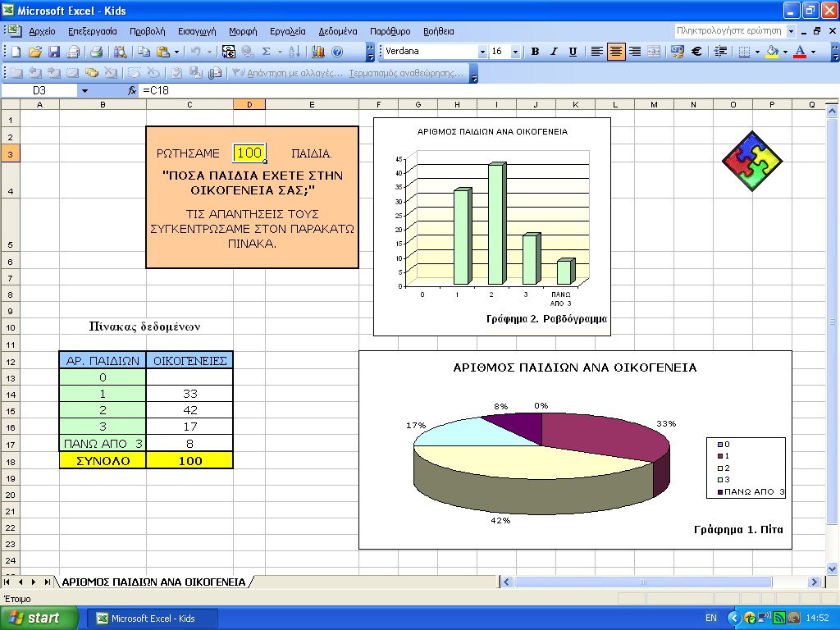Screen dimensions: 840x630
Task: Click the AutoSum sigma icon
Action: [267, 52]
